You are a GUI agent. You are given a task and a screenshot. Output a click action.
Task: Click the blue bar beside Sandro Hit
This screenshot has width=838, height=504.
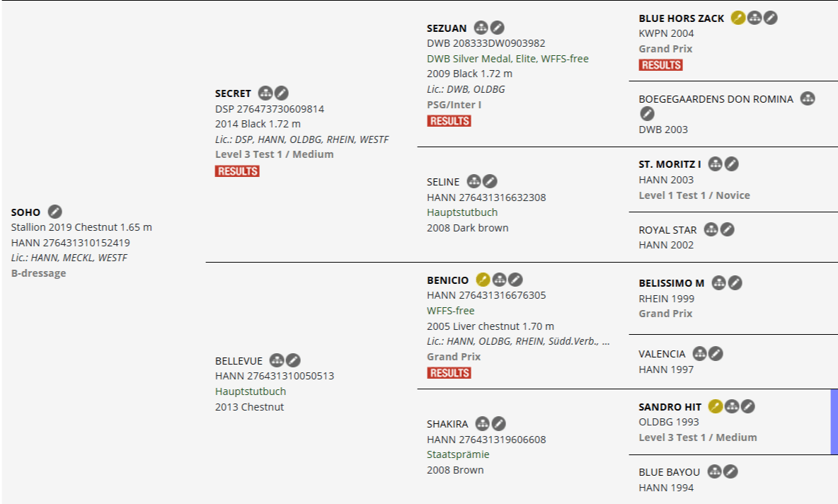tap(834, 421)
